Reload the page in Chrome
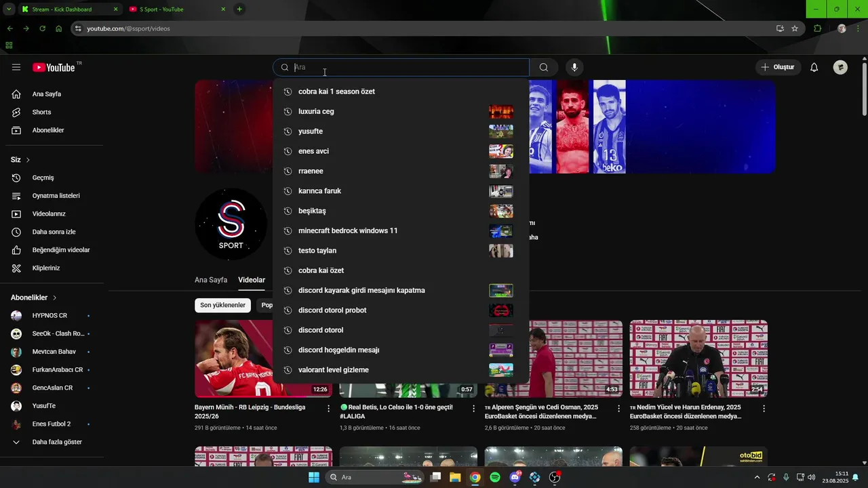This screenshot has height=488, width=868. coord(42,28)
